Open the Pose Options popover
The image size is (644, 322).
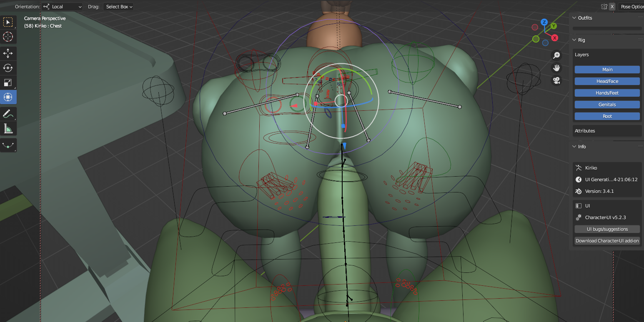pyautogui.click(x=631, y=7)
